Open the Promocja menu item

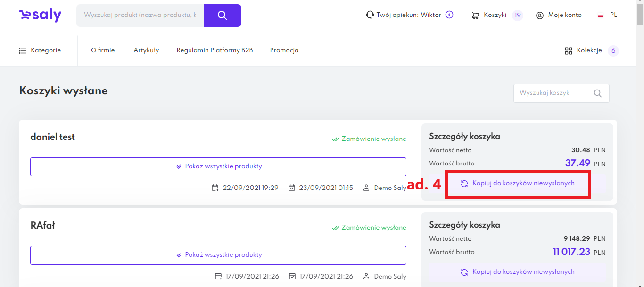click(x=284, y=50)
